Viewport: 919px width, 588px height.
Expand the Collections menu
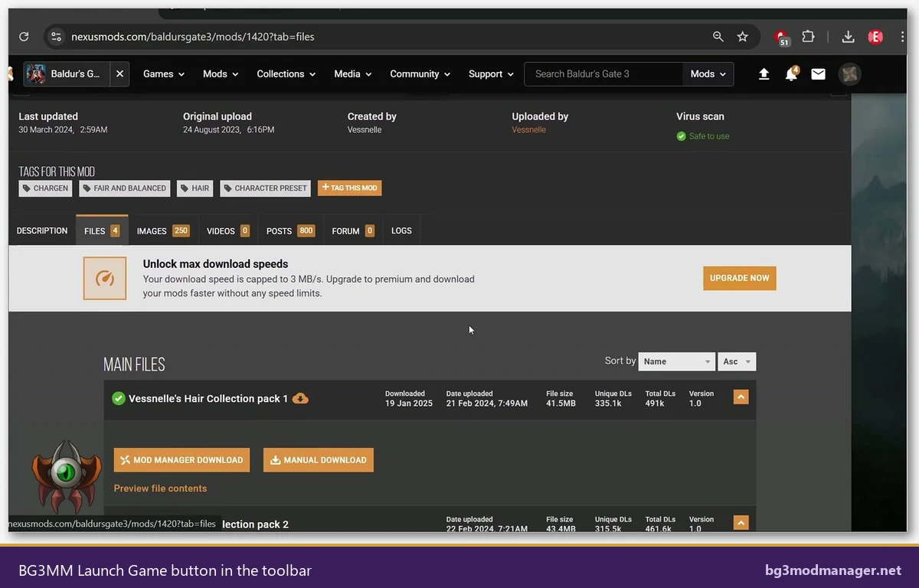pyautogui.click(x=286, y=74)
